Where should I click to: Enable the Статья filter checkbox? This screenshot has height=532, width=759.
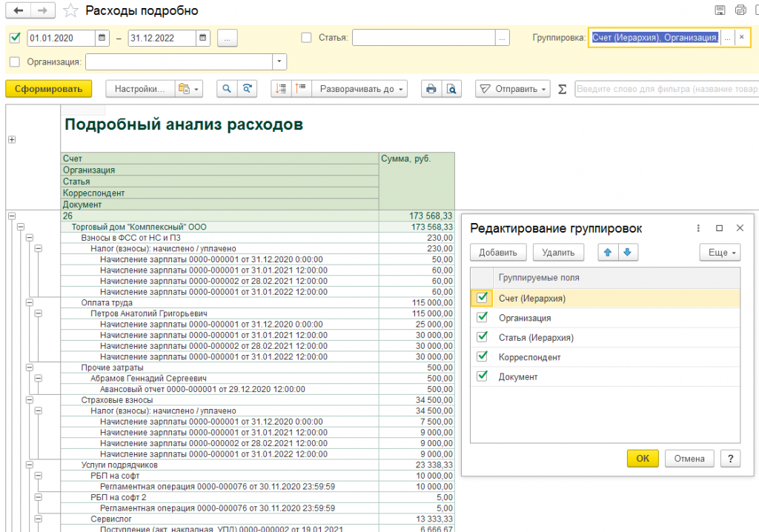[x=307, y=38]
